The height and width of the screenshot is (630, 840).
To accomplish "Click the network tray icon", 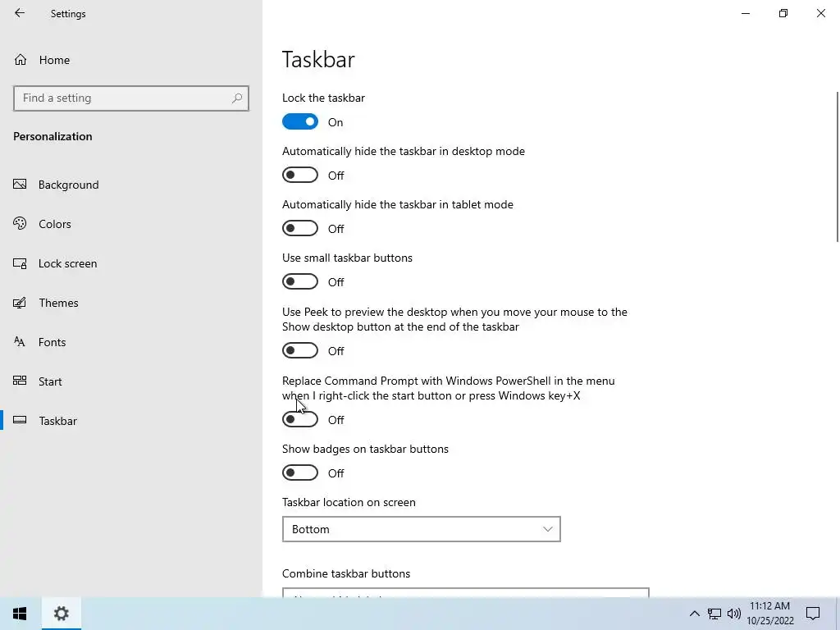I will coord(714,614).
